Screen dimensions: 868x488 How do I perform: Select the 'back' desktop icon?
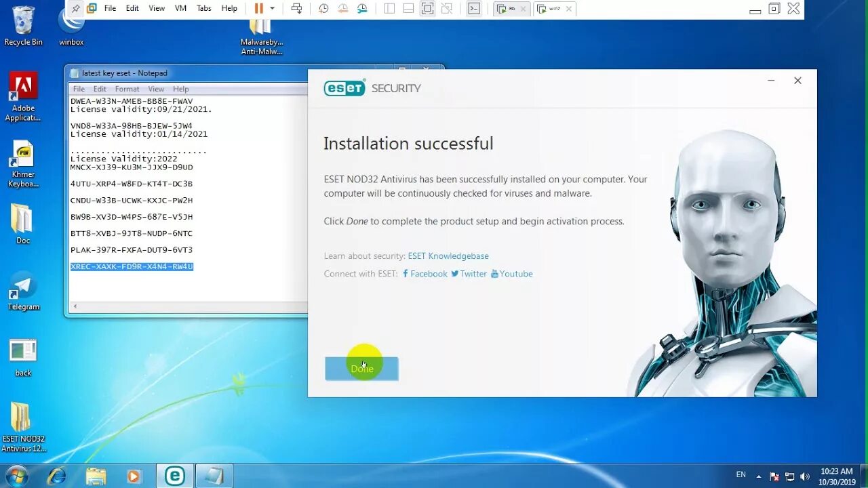pos(23,357)
